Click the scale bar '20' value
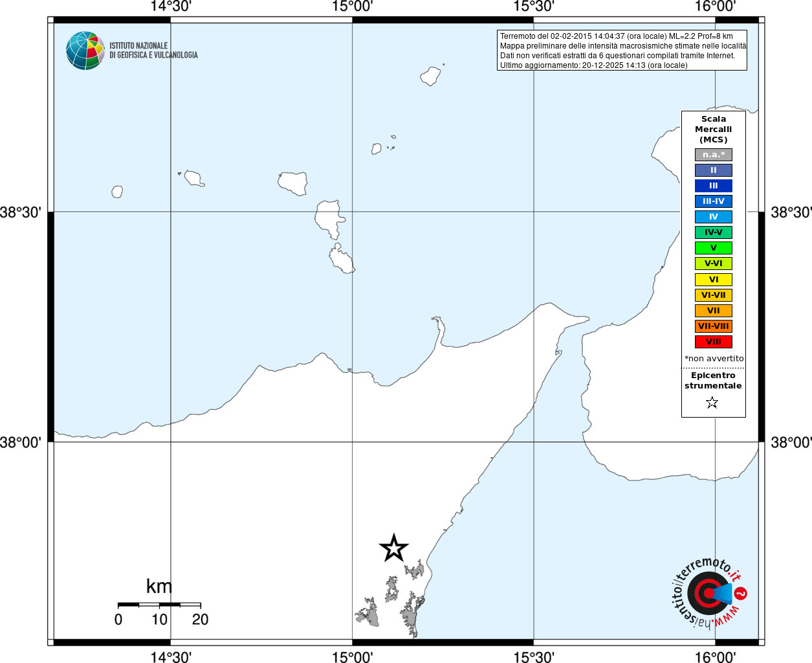The width and height of the screenshot is (812, 663). [201, 620]
